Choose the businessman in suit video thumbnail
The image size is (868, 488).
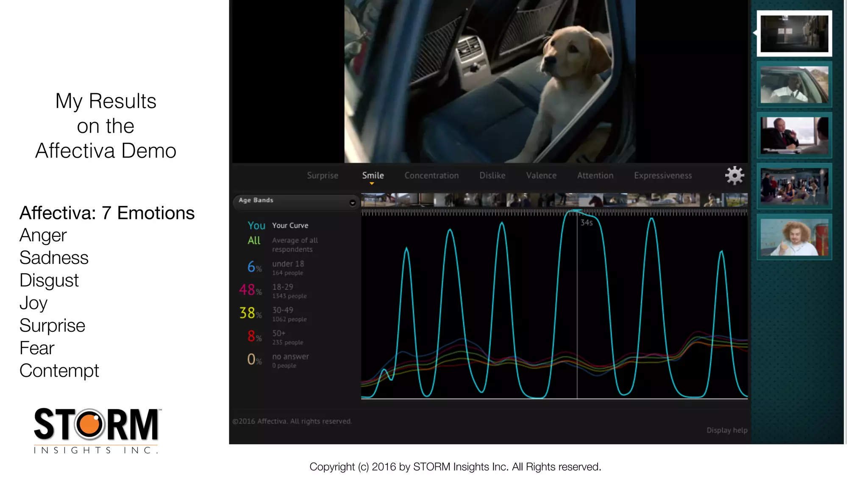click(x=794, y=135)
